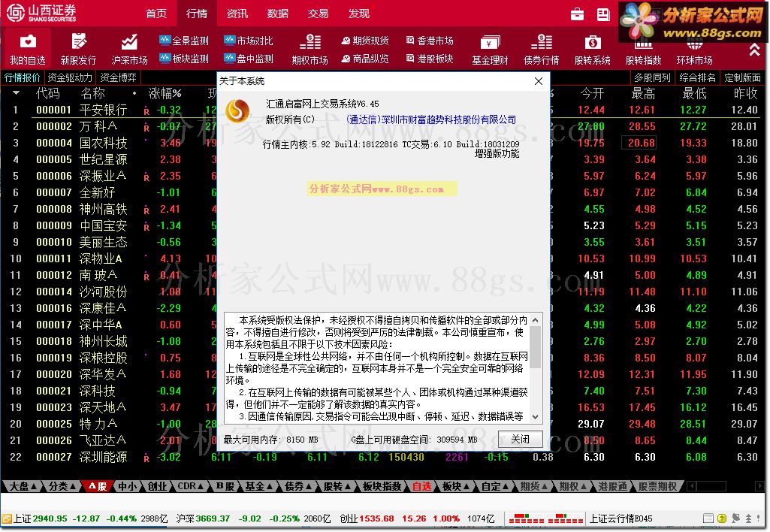
Task: Switch to 资金博弈 tab
Action: (x=118, y=77)
